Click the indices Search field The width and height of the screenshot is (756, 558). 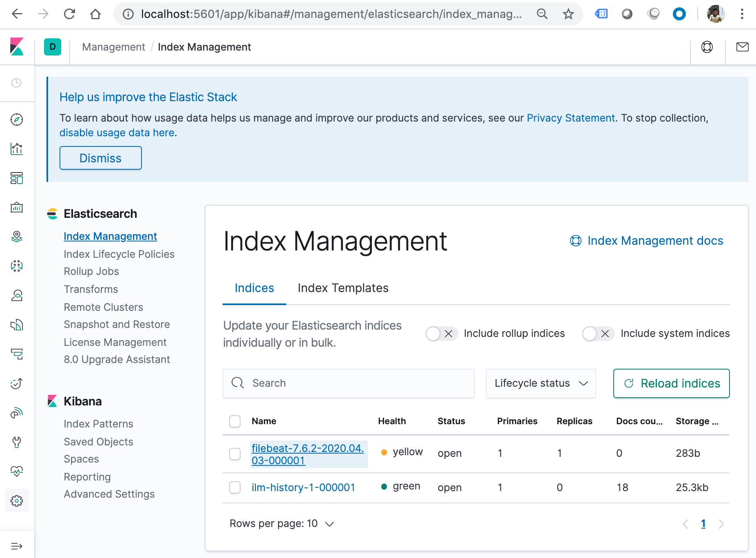[349, 383]
